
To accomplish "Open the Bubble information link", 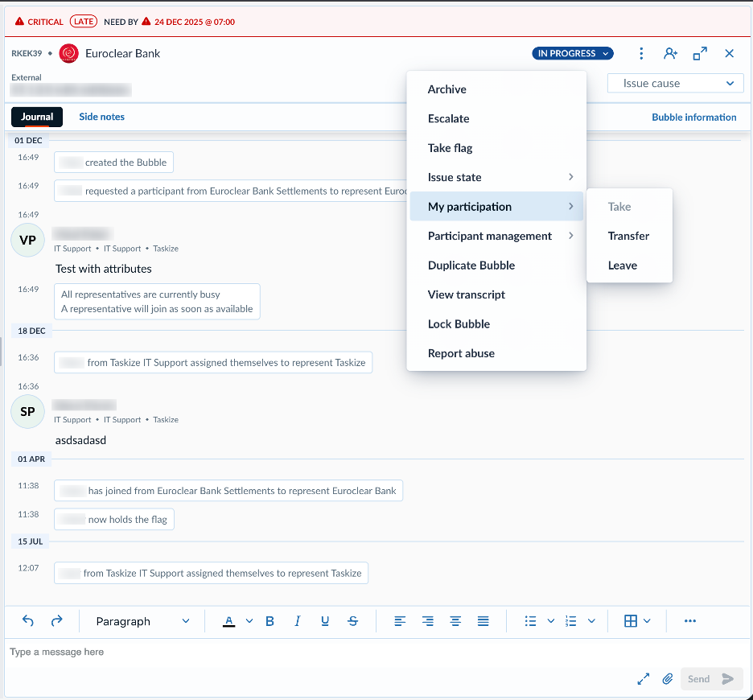I will tap(694, 117).
